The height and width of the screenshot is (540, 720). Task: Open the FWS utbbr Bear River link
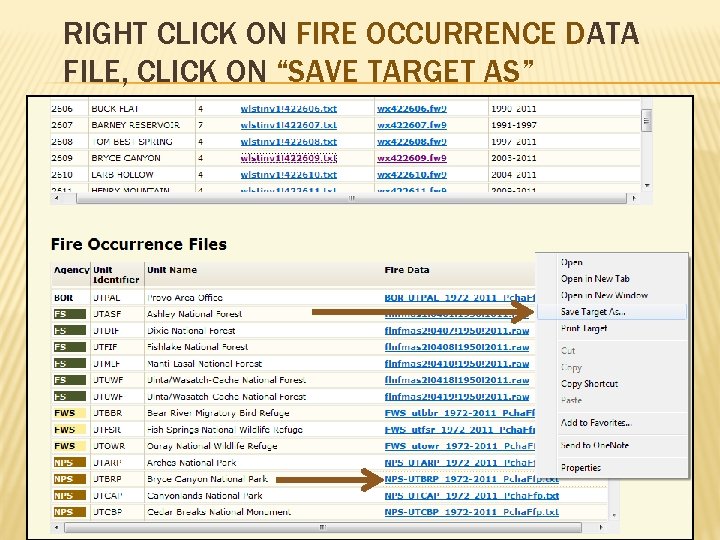460,413
